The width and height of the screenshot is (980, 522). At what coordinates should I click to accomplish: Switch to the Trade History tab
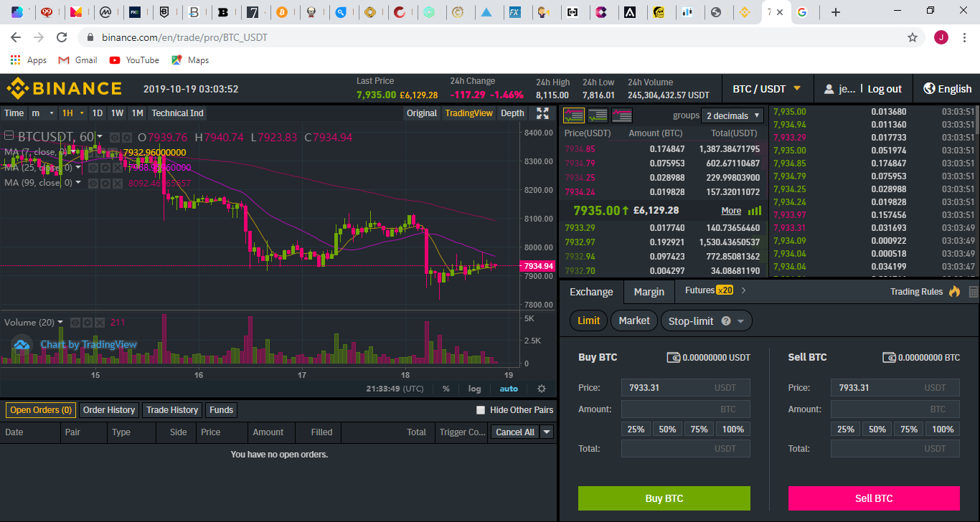172,410
